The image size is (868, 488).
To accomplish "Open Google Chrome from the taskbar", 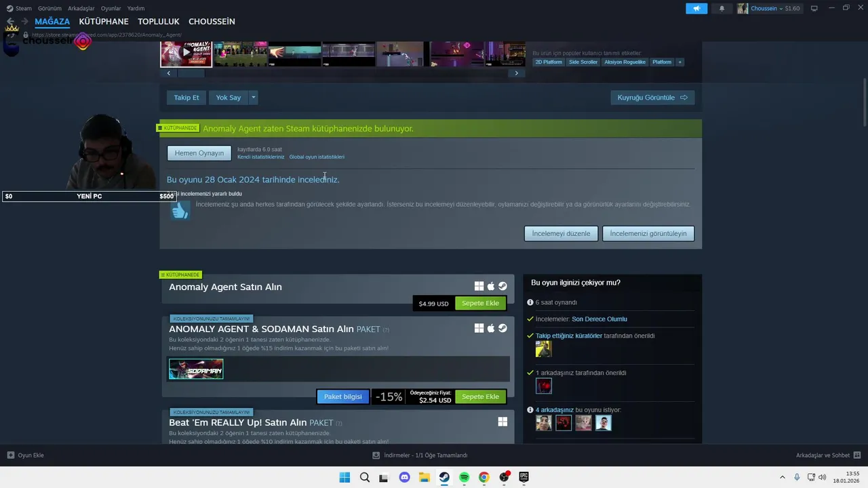I will 484,477.
